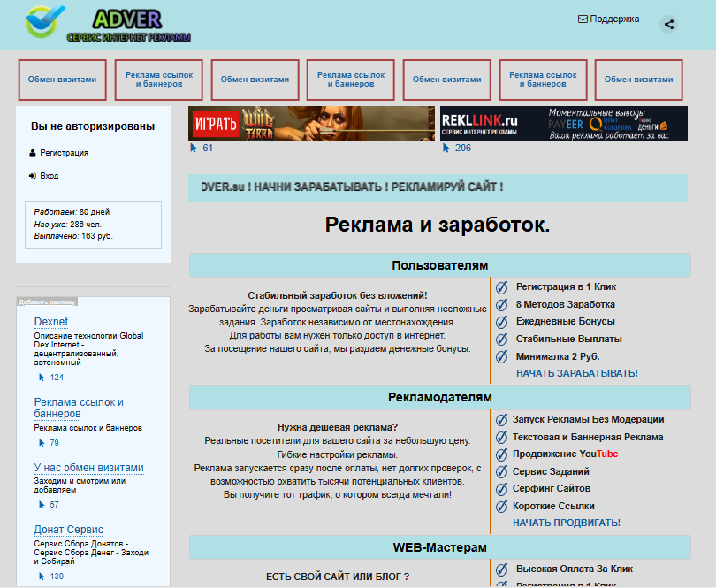Click the envelope icon beside Поддержка
The image size is (716, 588).
coord(583,19)
